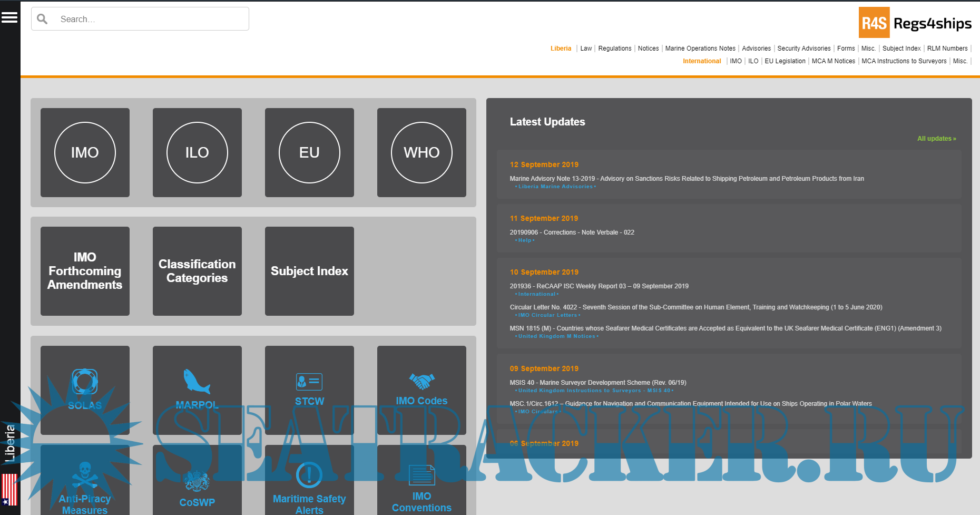Screen dimensions: 980x515
Task: Open IMO Forthcoming Amendments tile
Action: [x=85, y=271]
